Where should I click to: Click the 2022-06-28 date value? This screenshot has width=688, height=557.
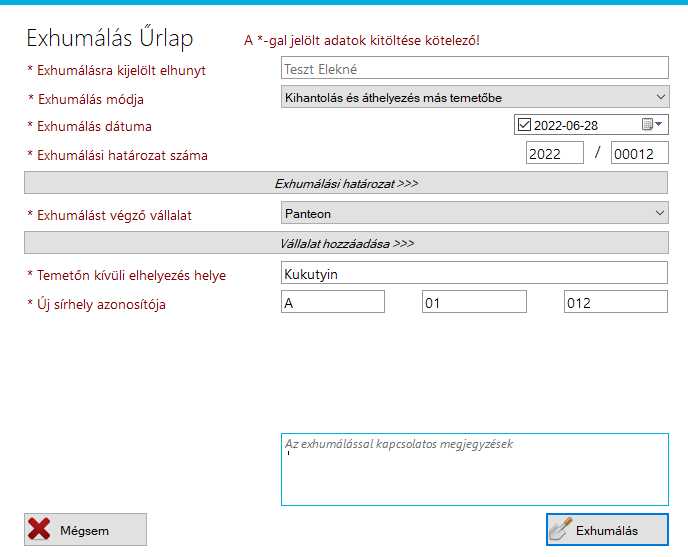tap(566, 126)
